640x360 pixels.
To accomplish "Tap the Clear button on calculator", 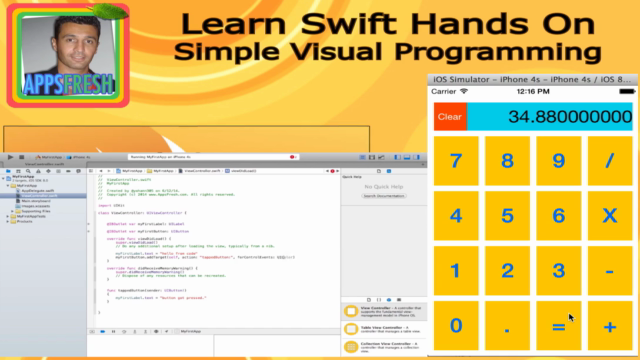I will pyautogui.click(x=450, y=117).
